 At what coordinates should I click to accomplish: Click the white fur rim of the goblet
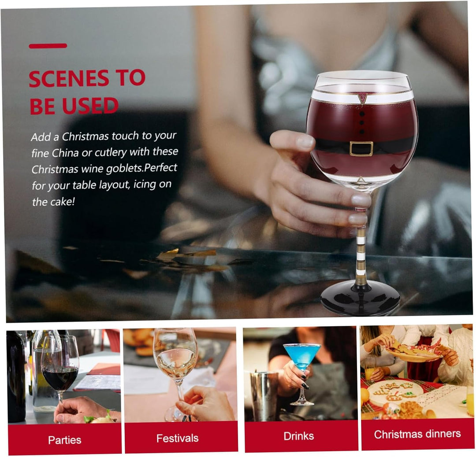(x=362, y=96)
